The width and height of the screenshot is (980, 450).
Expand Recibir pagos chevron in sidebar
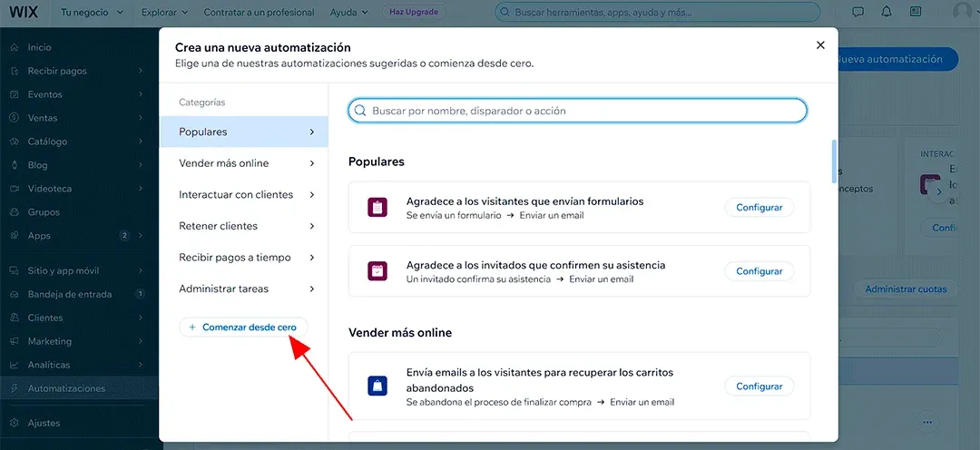tap(141, 72)
